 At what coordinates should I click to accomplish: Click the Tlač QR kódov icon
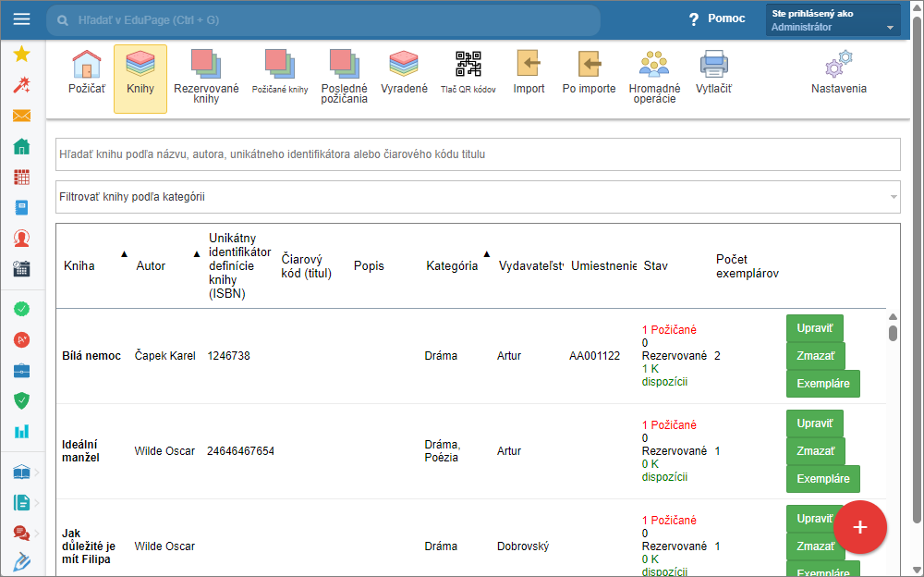(x=468, y=73)
